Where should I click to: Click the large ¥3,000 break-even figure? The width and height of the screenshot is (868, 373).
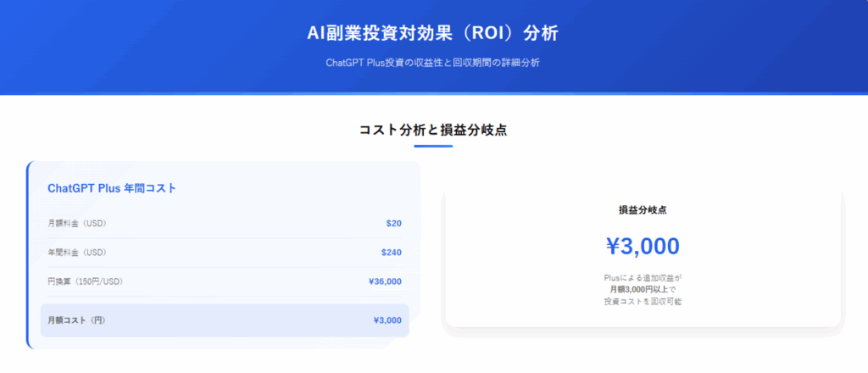point(643,247)
